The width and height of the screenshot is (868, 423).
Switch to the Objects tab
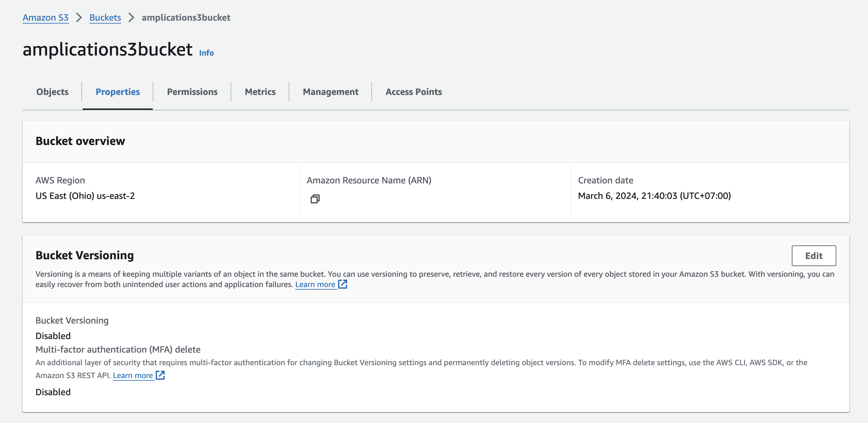click(52, 92)
